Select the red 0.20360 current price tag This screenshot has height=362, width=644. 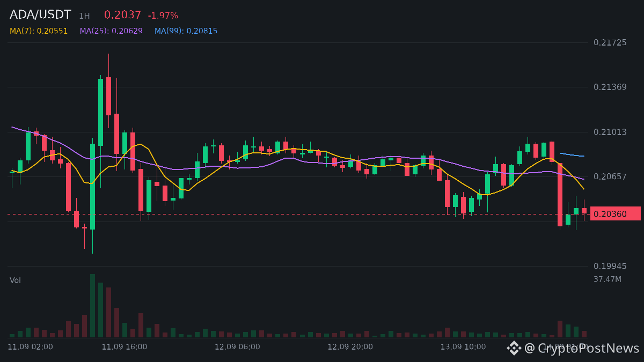[x=616, y=214]
